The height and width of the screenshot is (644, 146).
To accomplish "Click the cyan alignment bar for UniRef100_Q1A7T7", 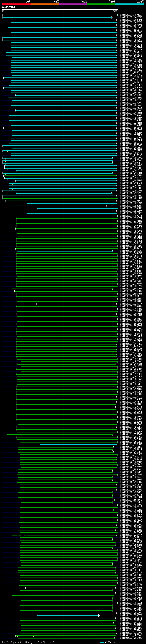I will pyautogui.click(x=76, y=304).
